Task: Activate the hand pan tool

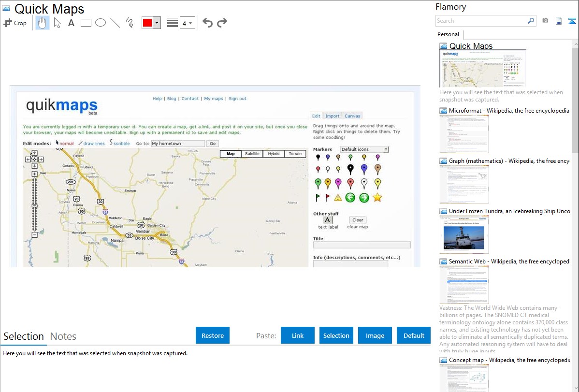Action: [x=43, y=23]
